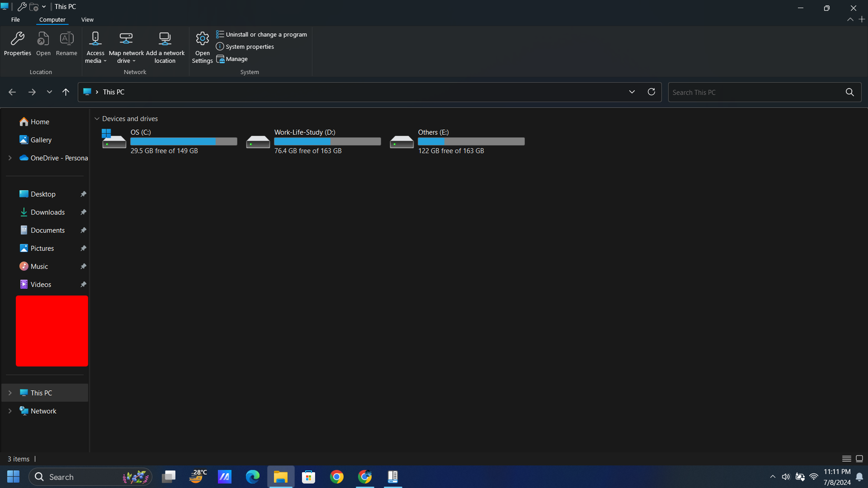
Task: Switch to details view in the status bar
Action: click(x=846, y=459)
